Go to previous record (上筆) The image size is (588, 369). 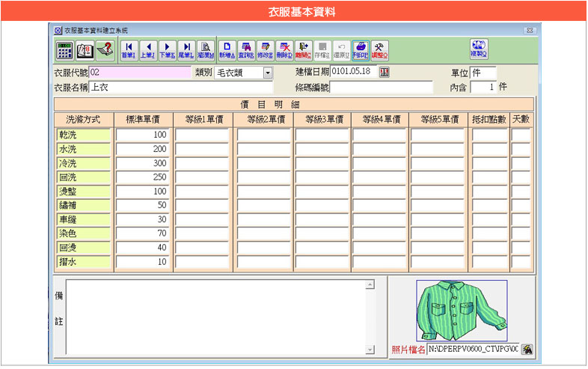coord(147,50)
